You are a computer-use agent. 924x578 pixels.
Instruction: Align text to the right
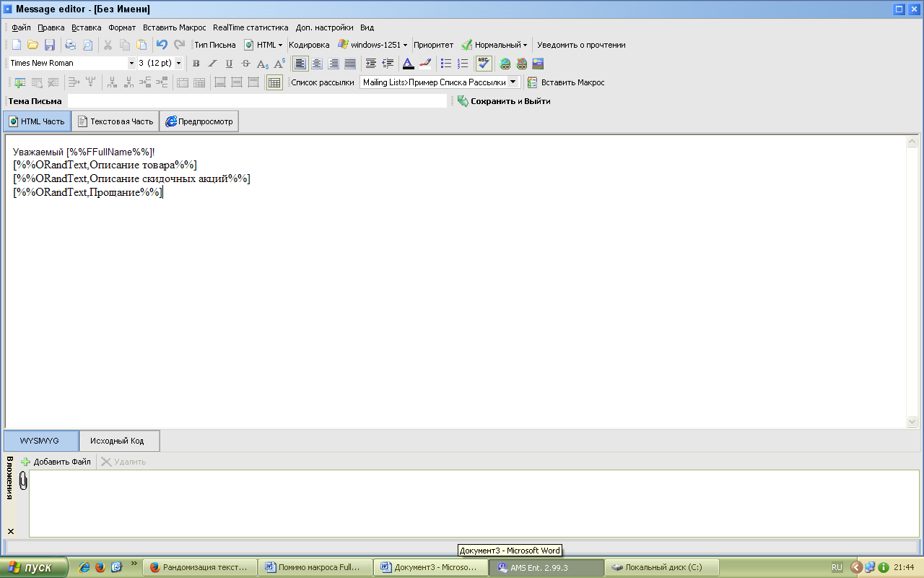point(334,64)
